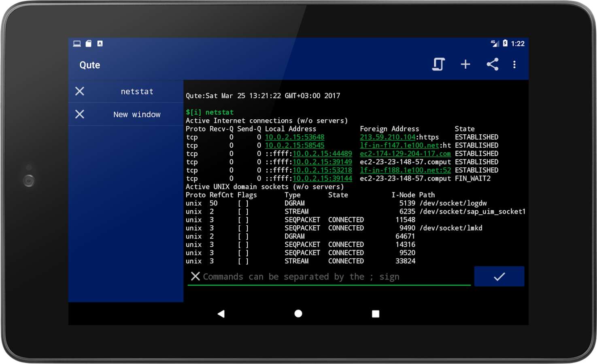Select I-Node value 64671
597x364 pixels.
click(x=406, y=236)
